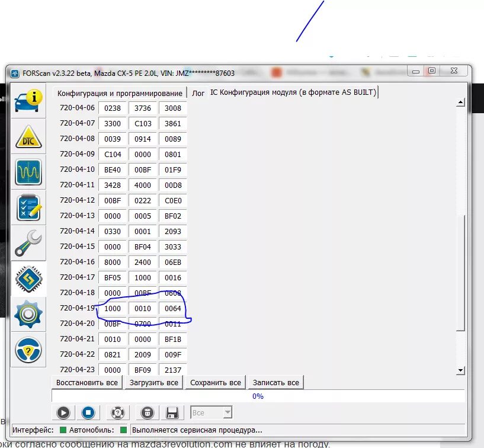484x448 pixels.
Task: Open the vehicle information section icon
Action: [x=28, y=101]
